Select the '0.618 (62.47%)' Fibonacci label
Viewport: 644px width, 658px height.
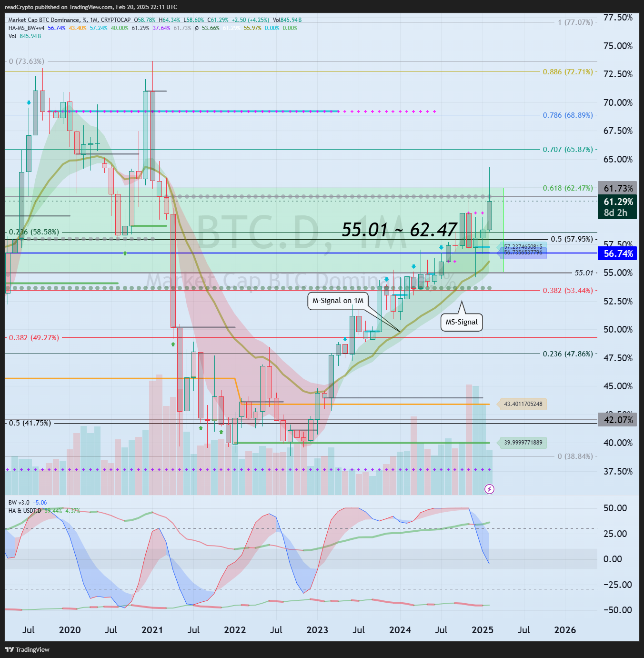(568, 188)
